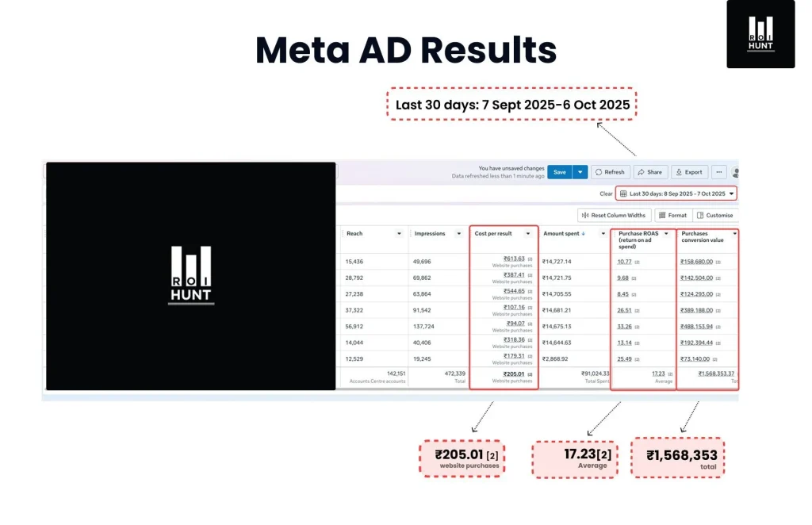Click the ROI Hunt logo at top right
This screenshot has width=812, height=525.
pos(760,34)
